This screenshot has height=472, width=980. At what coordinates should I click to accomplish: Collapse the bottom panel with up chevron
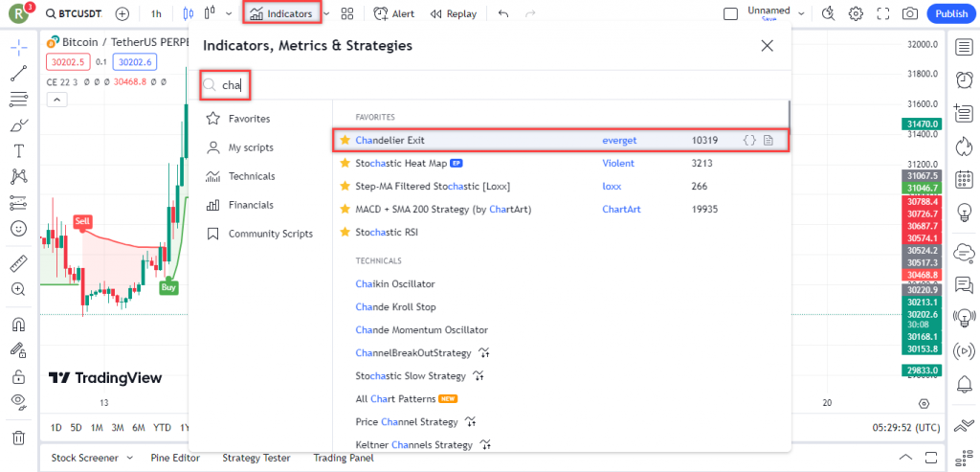(905, 457)
